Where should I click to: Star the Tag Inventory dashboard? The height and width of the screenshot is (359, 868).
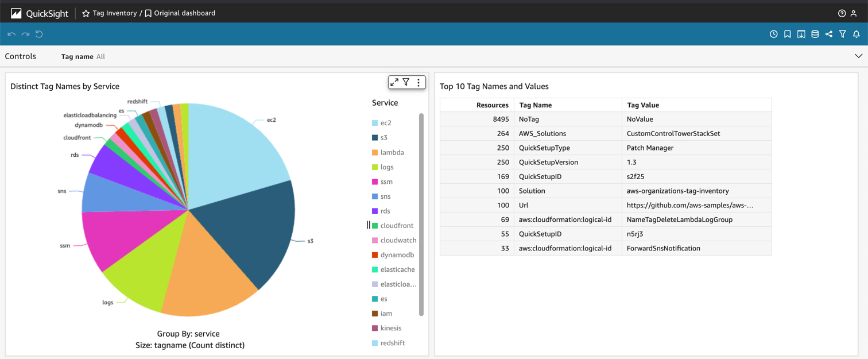86,13
